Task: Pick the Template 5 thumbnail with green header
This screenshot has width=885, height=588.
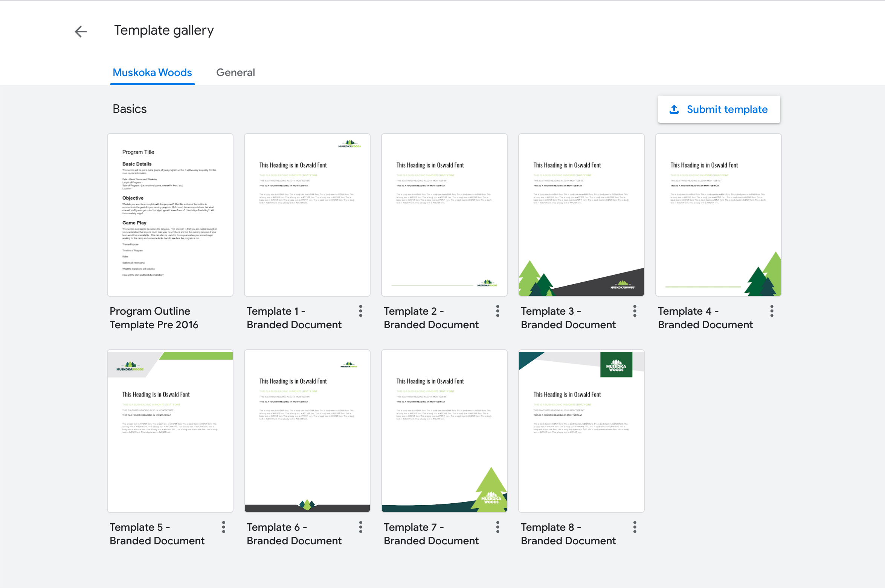Action: [170, 431]
